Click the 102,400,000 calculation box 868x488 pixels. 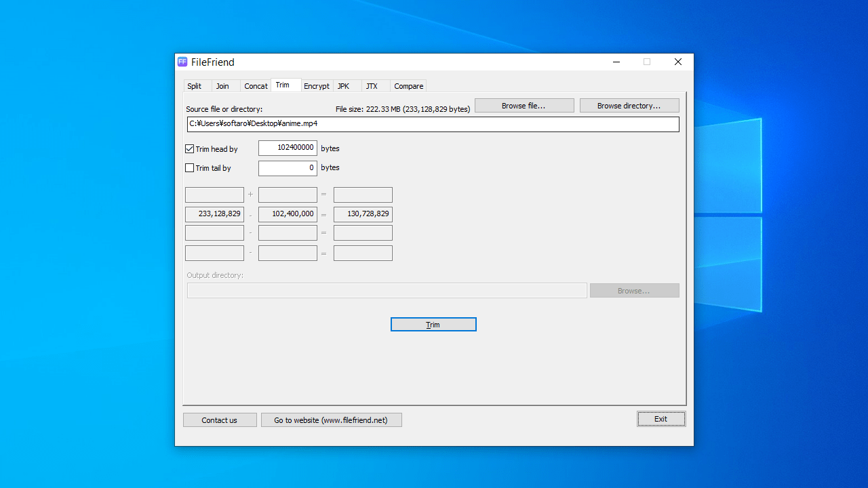pyautogui.click(x=288, y=214)
